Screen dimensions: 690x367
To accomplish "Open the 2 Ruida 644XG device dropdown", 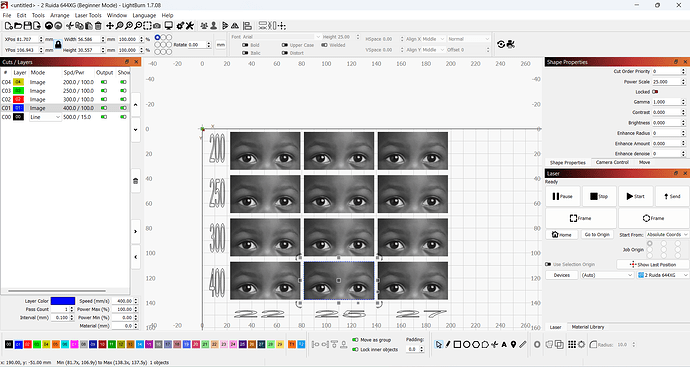I will pos(663,275).
